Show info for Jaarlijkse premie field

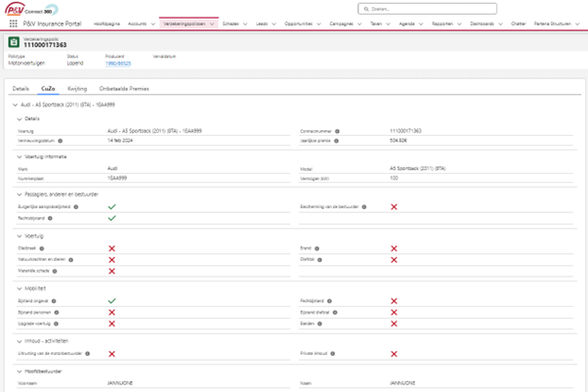pos(336,141)
